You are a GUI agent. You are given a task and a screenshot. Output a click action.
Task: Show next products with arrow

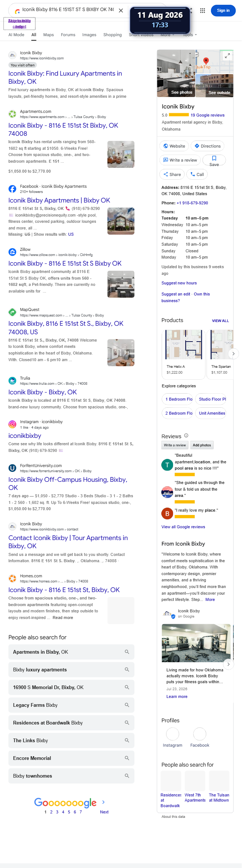coord(233,353)
